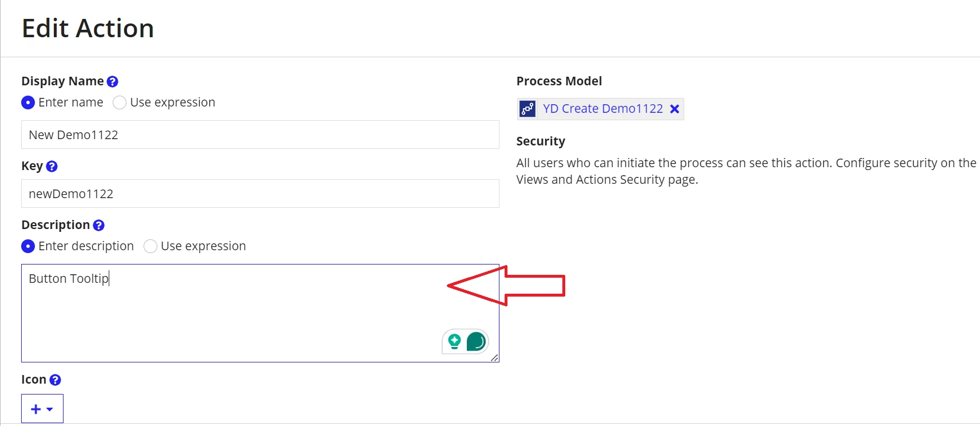Image resolution: width=980 pixels, height=426 pixels.
Task: Open the YD Create Demo1122 link
Action: click(x=602, y=109)
